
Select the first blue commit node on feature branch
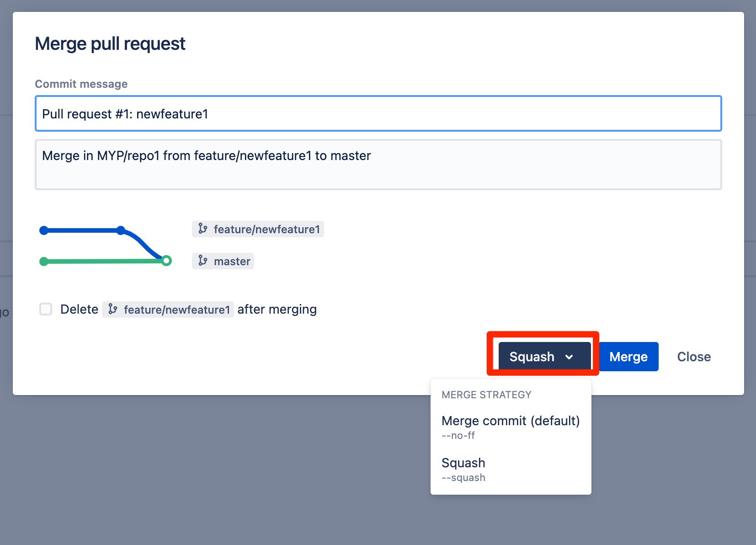tap(43, 230)
